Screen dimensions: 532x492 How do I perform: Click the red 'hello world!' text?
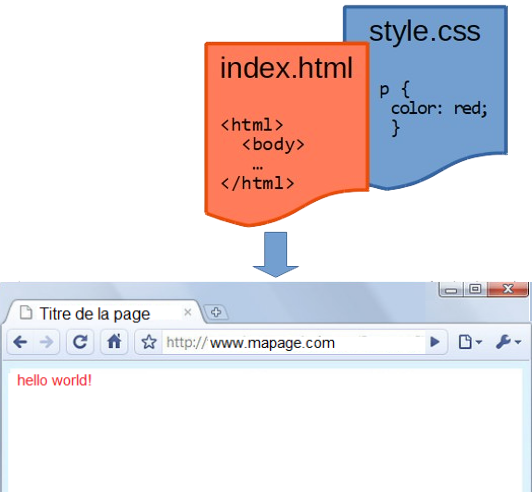click(x=54, y=380)
